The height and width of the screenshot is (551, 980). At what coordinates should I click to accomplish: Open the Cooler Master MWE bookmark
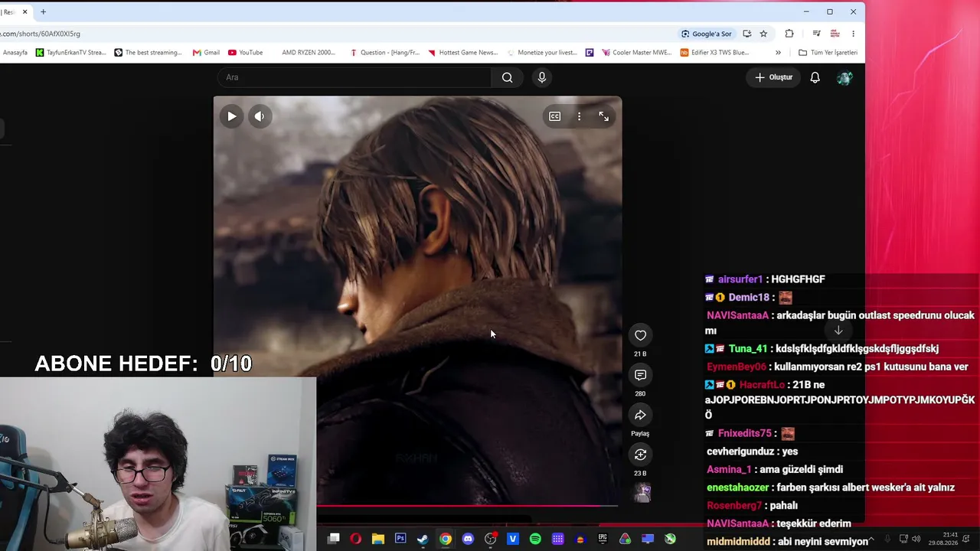[637, 53]
